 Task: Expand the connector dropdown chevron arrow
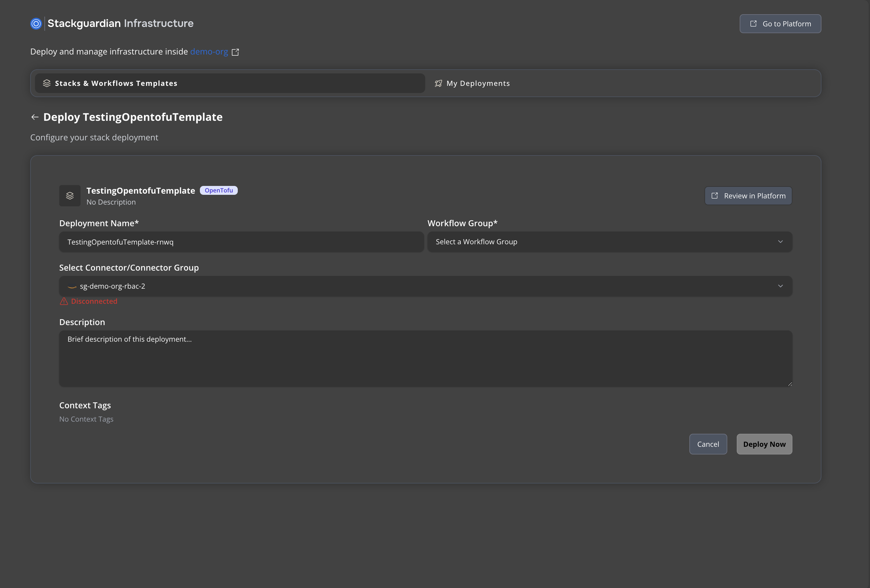tap(780, 286)
